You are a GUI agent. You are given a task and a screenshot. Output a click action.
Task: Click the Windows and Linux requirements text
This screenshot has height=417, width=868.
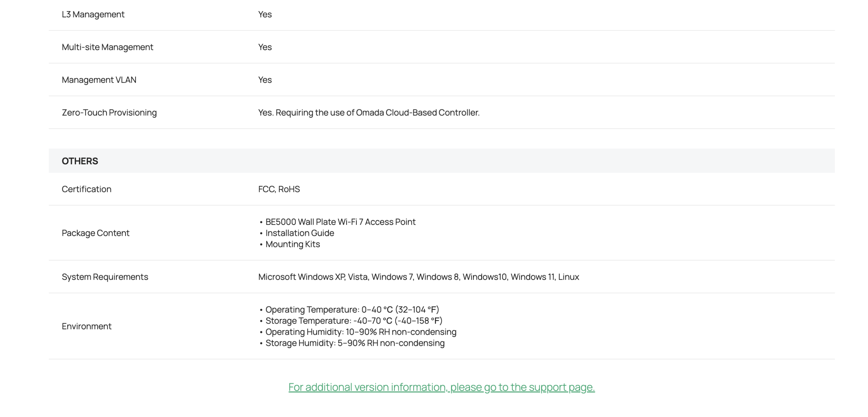pos(418,277)
